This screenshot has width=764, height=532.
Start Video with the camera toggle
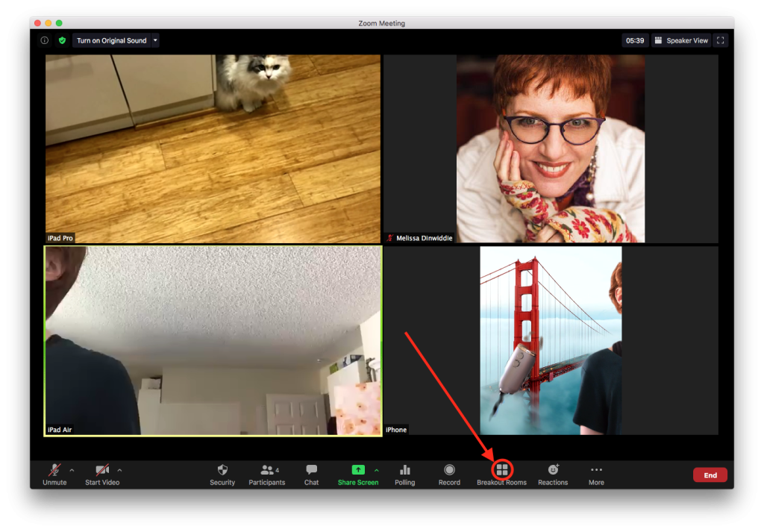click(102, 471)
